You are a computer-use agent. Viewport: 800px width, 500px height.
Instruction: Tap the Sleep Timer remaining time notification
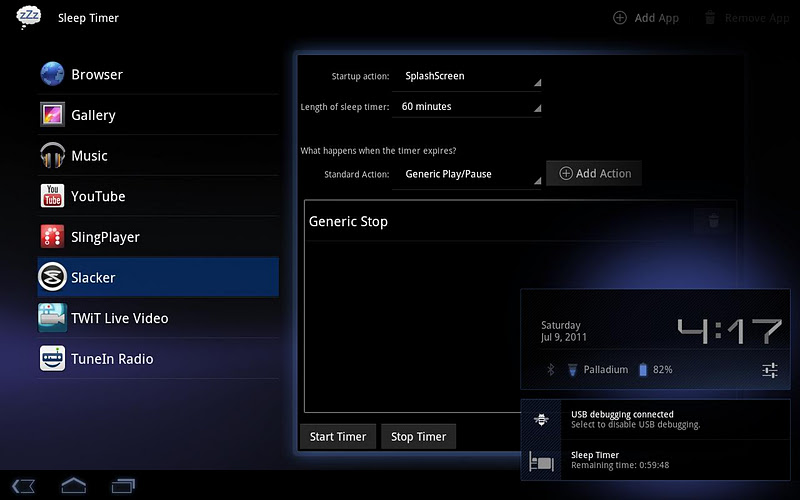tap(656, 460)
